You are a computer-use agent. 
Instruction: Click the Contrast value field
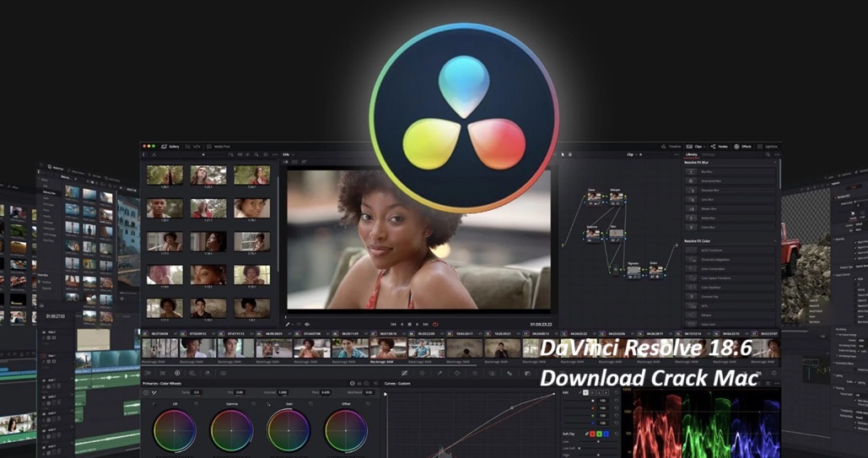[283, 392]
